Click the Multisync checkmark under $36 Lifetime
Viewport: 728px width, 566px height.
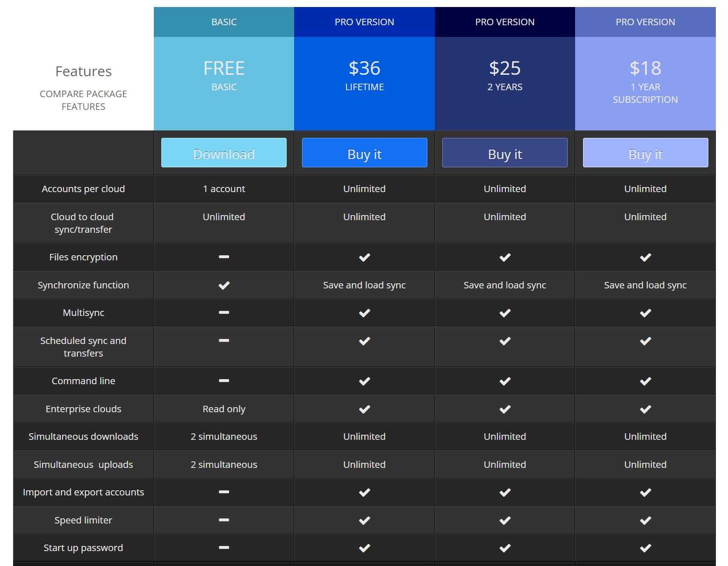365,313
